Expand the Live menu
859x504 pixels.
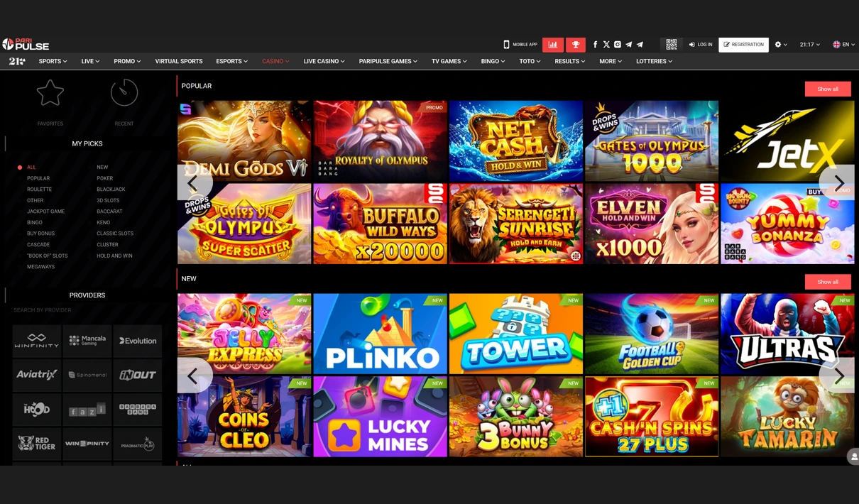(90, 62)
